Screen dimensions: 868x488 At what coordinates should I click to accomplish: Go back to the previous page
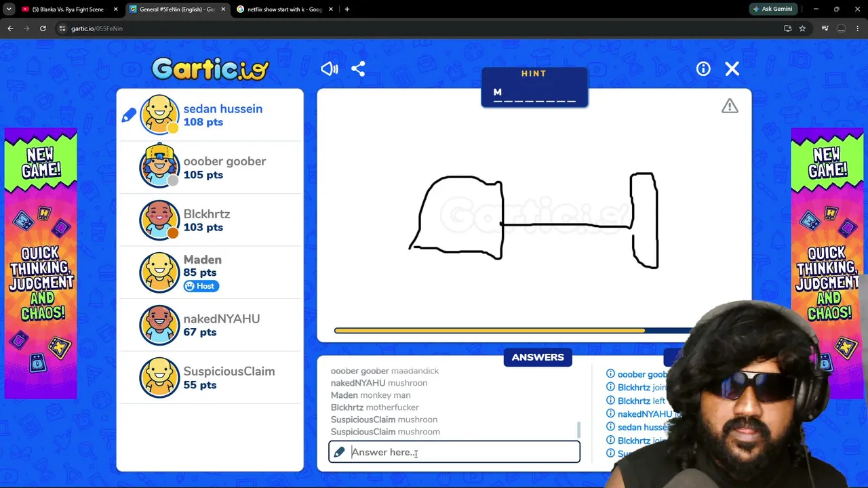[x=10, y=28]
